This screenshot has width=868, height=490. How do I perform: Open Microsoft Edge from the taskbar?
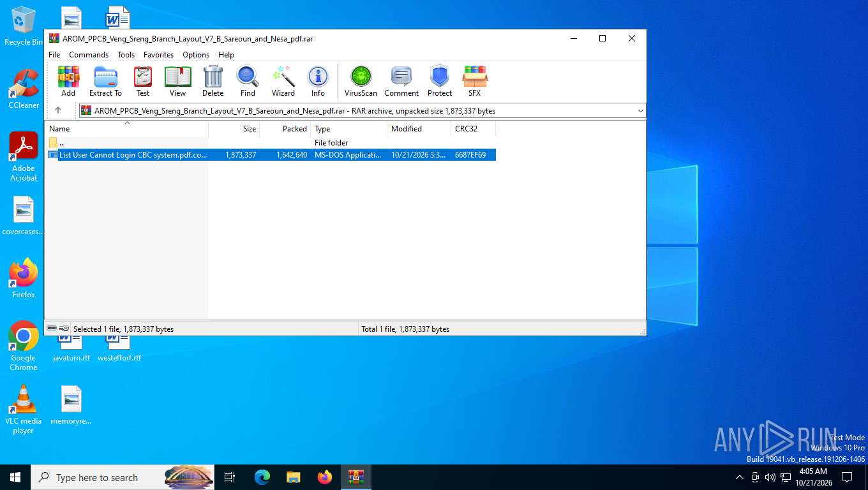pos(262,477)
